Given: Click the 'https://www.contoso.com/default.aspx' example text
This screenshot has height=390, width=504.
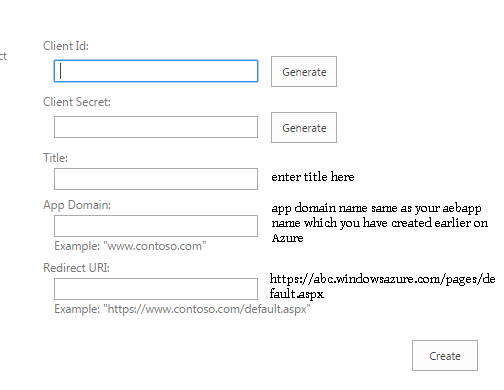Looking at the screenshot, I should point(182,309).
